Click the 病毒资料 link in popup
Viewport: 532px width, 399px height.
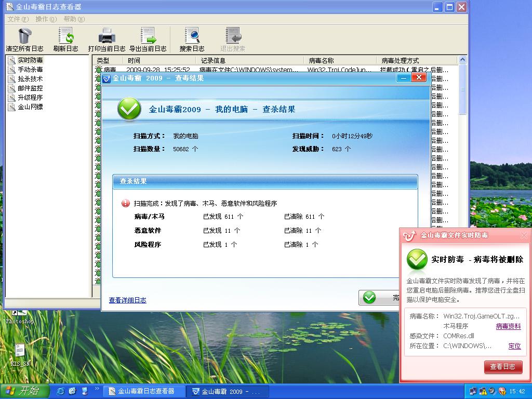tap(508, 326)
